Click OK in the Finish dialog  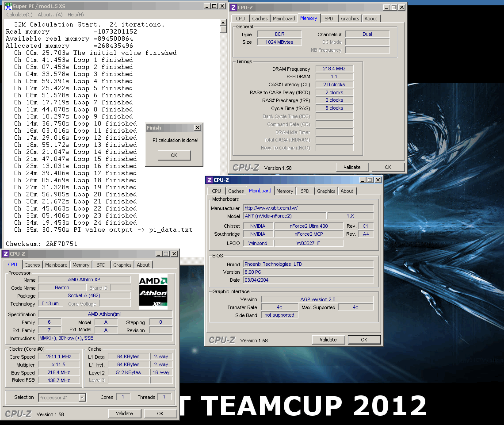click(174, 155)
